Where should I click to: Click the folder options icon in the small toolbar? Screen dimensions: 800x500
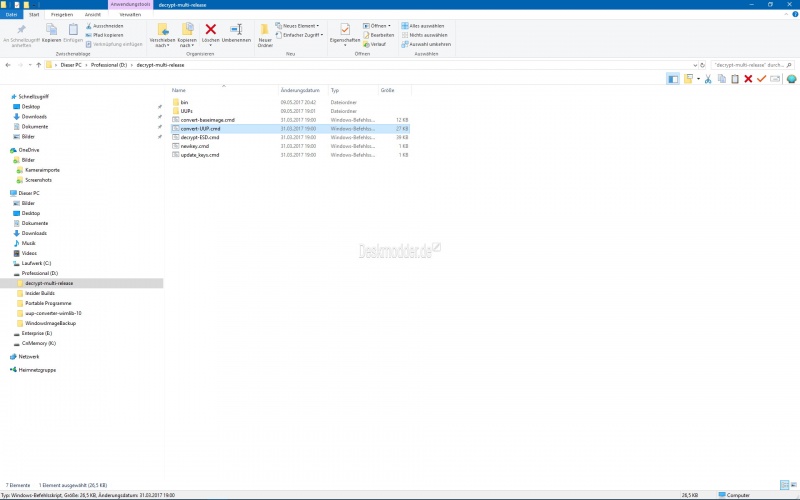pyautogui.click(x=688, y=79)
